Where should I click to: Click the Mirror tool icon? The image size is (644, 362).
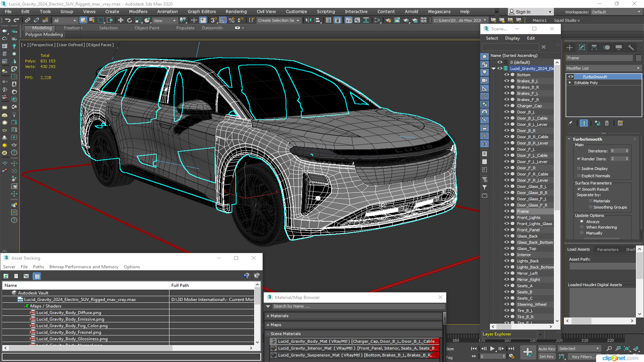308,20
